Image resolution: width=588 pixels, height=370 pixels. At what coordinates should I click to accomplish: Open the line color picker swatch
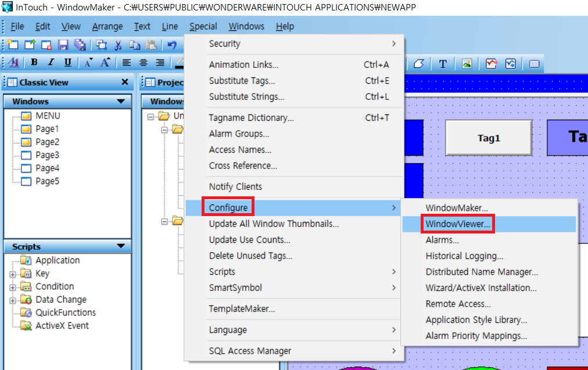coord(180,63)
